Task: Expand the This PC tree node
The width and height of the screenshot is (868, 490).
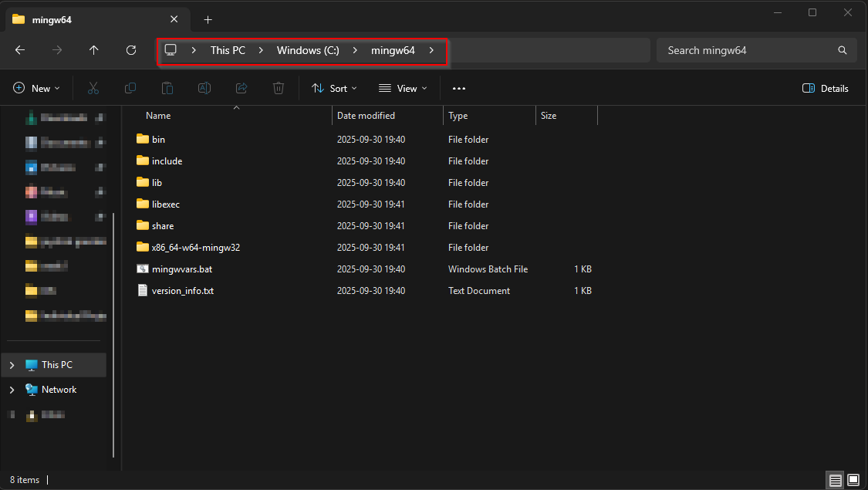Action: pyautogui.click(x=12, y=365)
